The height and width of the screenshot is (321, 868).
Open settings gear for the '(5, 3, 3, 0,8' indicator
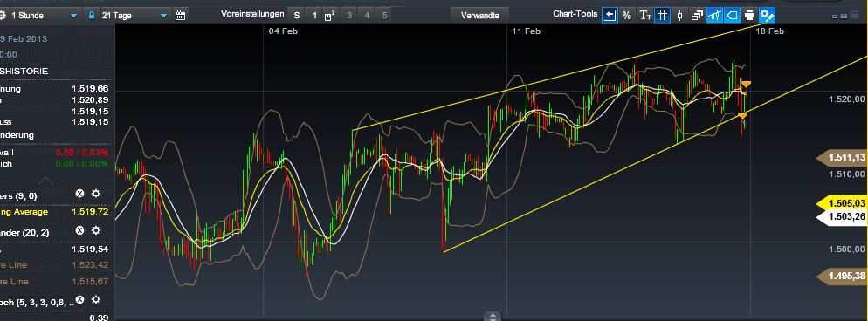(x=95, y=299)
